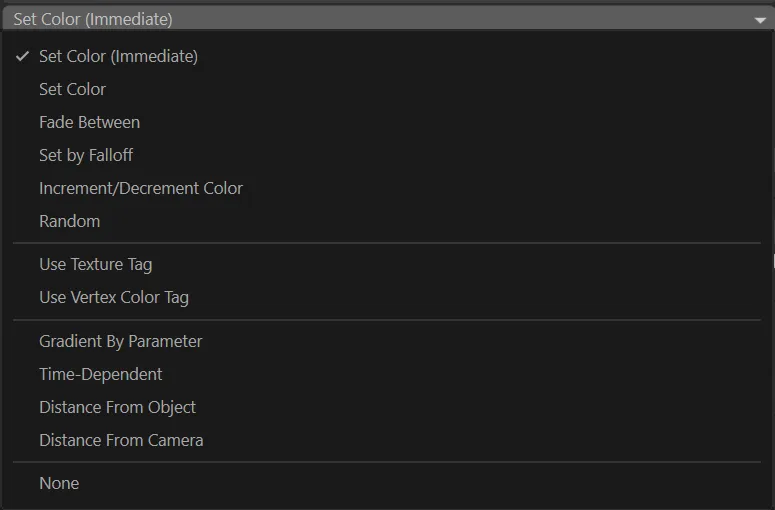This screenshot has height=510, width=775.
Task: Choose Use Vertex Color Tag
Action: pos(113,298)
